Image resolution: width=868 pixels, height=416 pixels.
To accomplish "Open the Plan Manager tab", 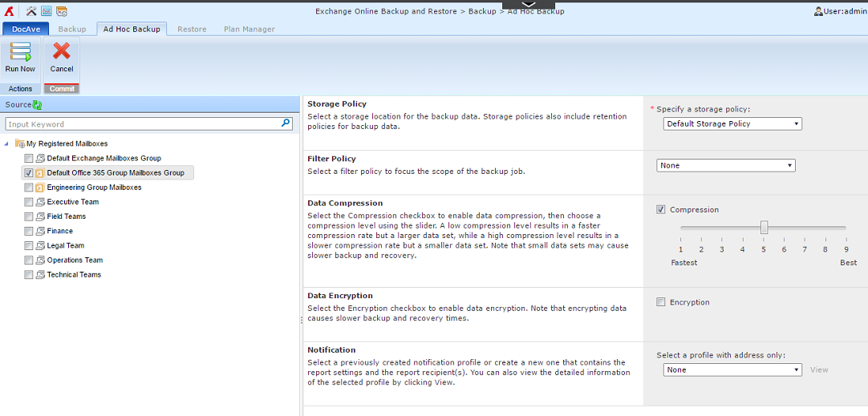I will (x=249, y=30).
